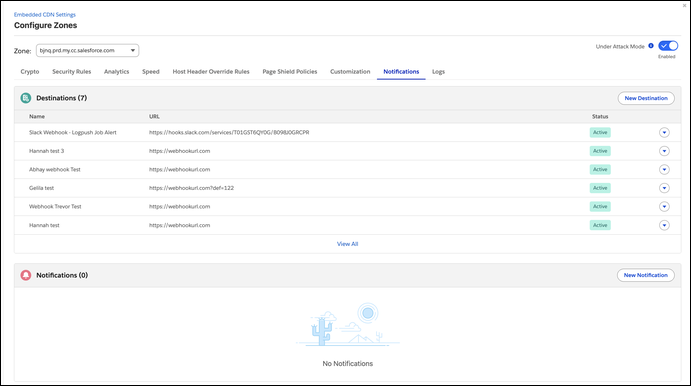Click the No Notifications text
Screen dimensions: 691x386
coord(347,364)
